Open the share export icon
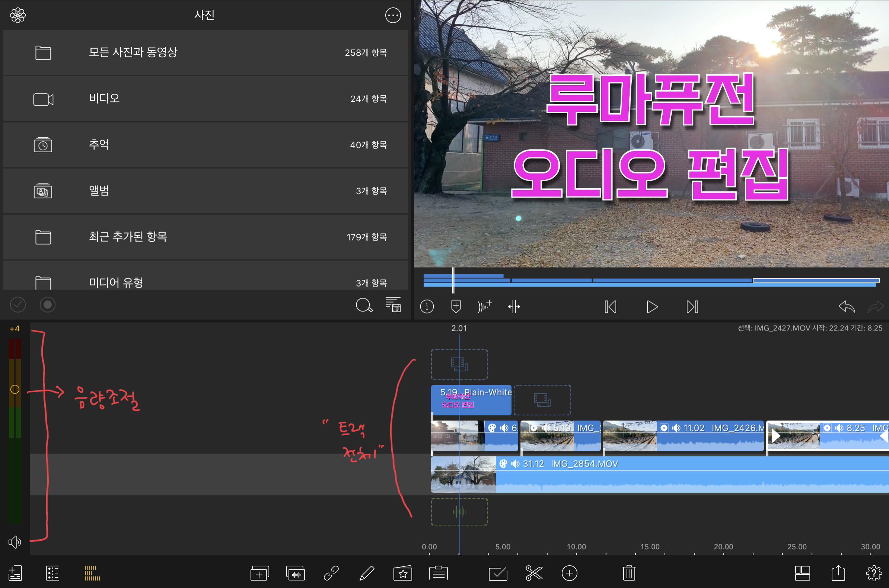Image resolution: width=889 pixels, height=588 pixels. click(838, 573)
